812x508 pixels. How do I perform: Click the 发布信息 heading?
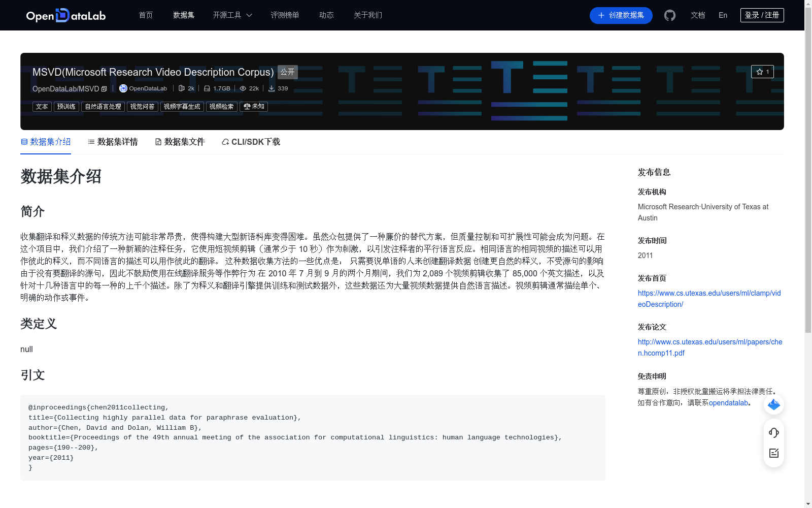click(654, 172)
